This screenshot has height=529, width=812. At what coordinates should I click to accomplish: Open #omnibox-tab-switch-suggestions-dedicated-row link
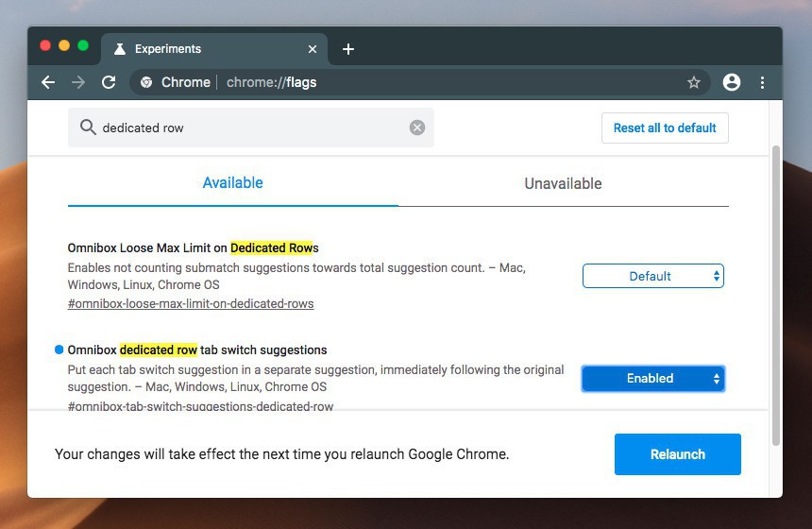(200, 406)
